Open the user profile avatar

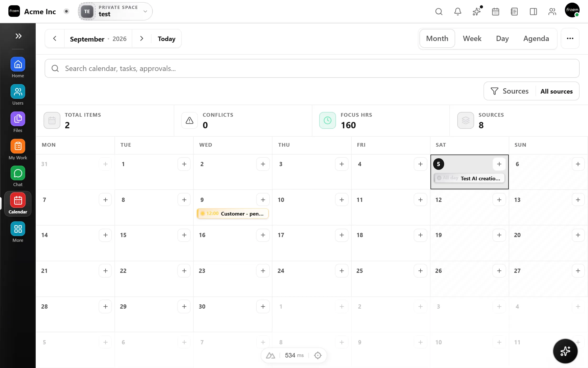572,10
